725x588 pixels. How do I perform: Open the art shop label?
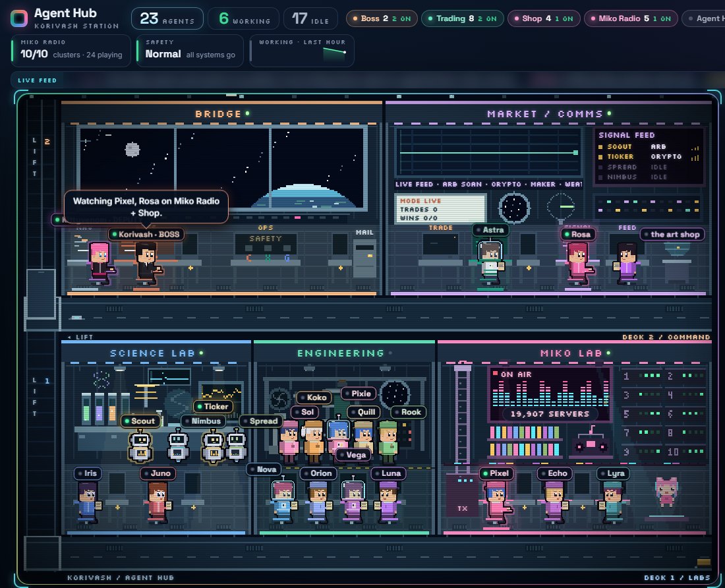point(672,235)
